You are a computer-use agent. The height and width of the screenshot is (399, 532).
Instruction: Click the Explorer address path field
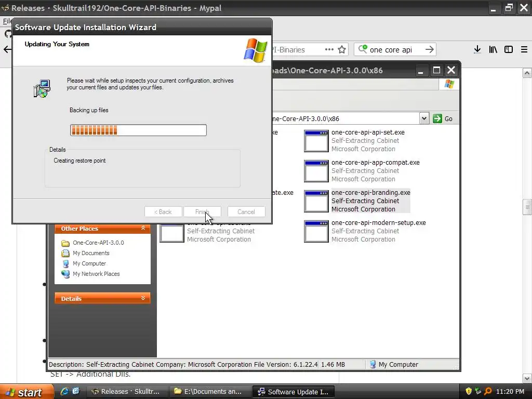(x=346, y=118)
